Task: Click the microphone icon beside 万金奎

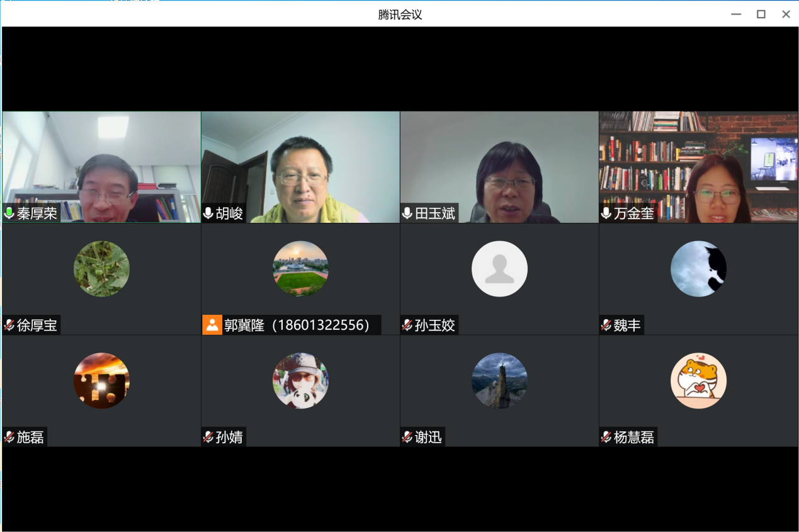Action: tap(606, 213)
